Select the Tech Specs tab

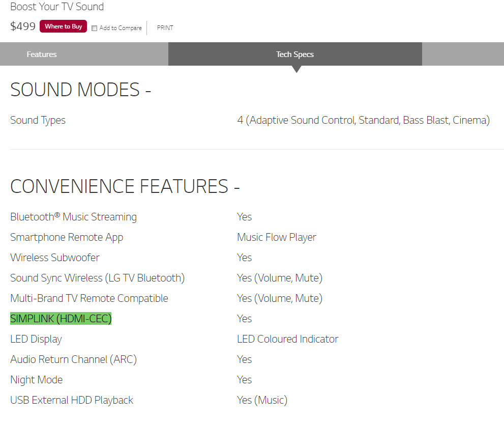coord(294,54)
